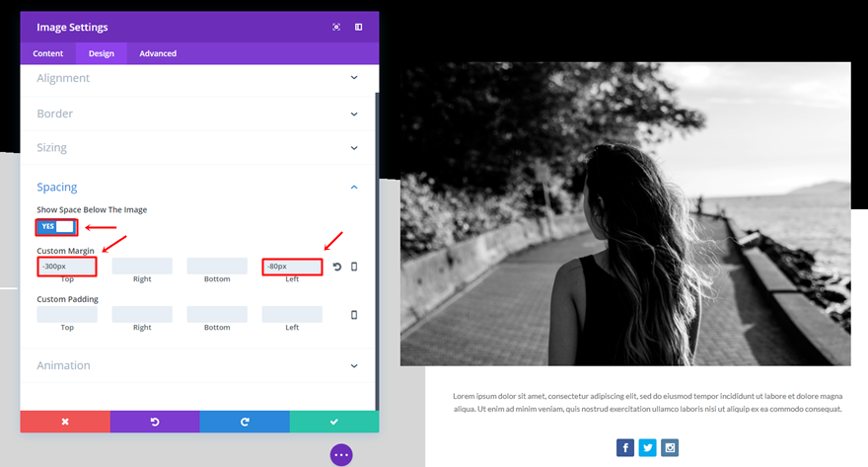This screenshot has width=868, height=467.
Task: Expand the Border section
Action: [198, 114]
